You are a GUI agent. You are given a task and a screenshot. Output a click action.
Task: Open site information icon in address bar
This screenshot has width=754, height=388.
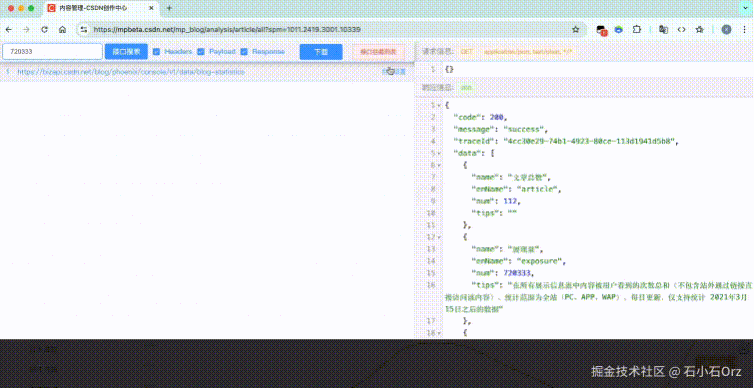pyautogui.click(x=84, y=29)
